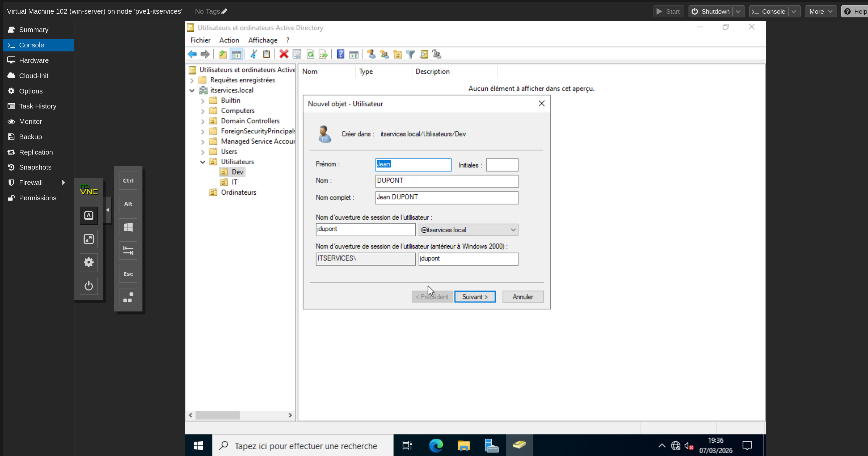This screenshot has height=456, width=868.
Task: Click the Refresh toolbar icon
Action: coord(310,54)
